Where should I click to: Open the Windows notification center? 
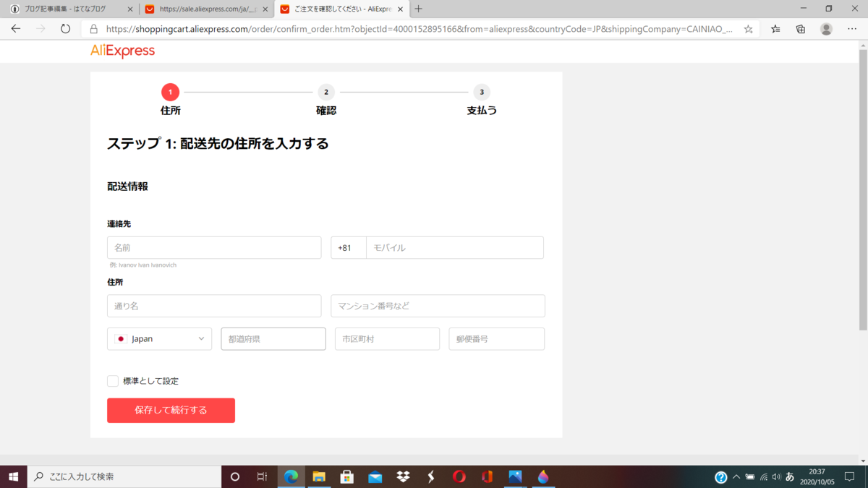pos(849,477)
